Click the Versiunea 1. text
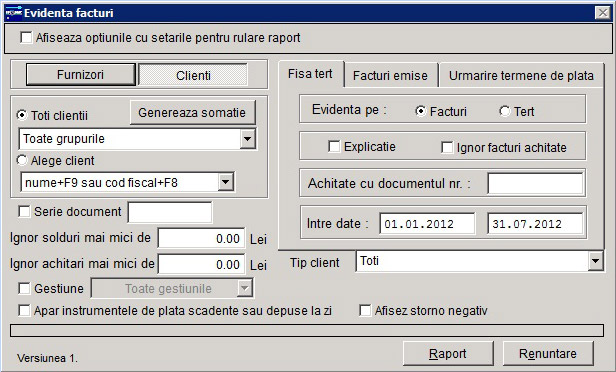This screenshot has width=616, height=372. pyautogui.click(x=47, y=358)
